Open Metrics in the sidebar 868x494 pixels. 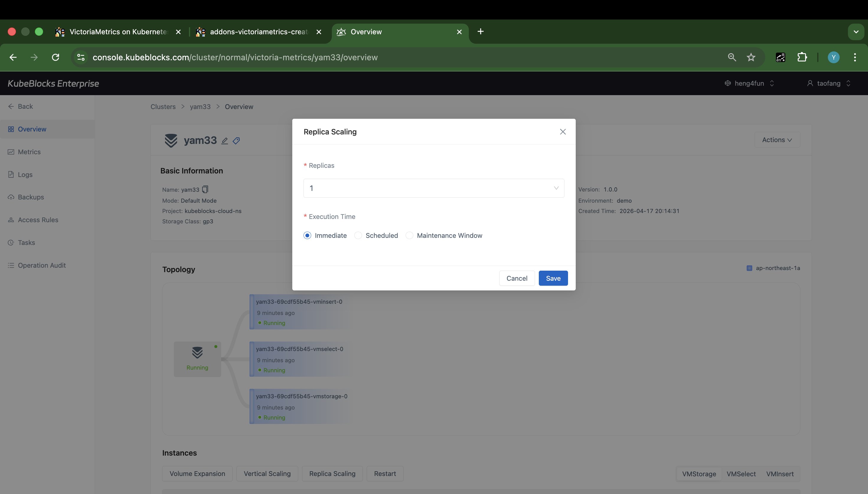click(47, 152)
